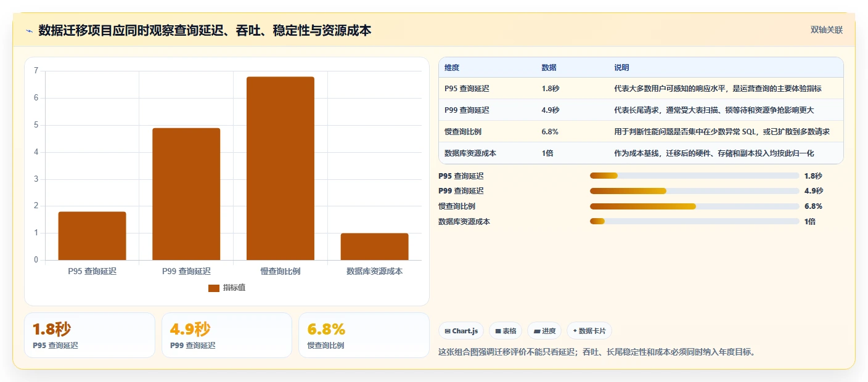Image resolution: width=868 pixels, height=382 pixels.
Task: Click the P95 查询延迟 x-axis label
Action: [92, 271]
